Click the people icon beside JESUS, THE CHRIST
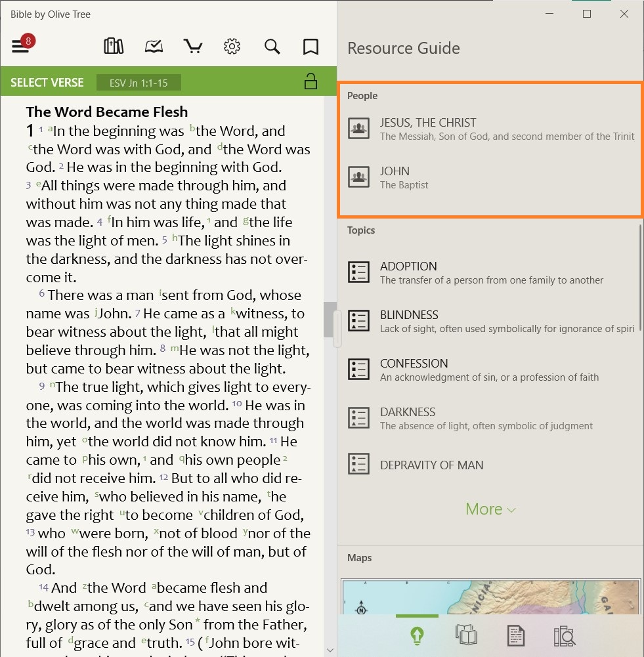The image size is (644, 657). click(x=358, y=128)
